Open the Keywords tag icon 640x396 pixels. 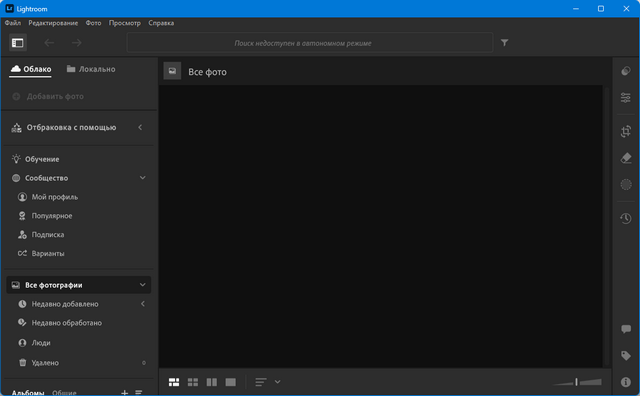point(626,356)
